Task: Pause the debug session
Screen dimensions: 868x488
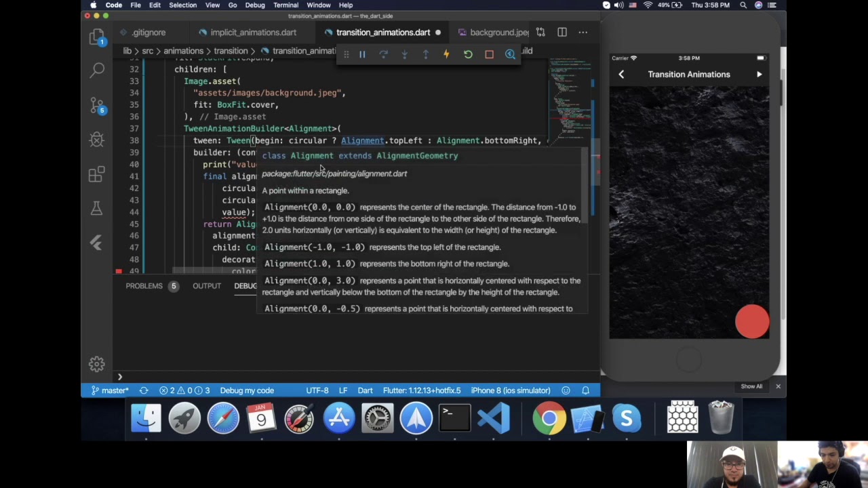Action: pyautogui.click(x=362, y=54)
